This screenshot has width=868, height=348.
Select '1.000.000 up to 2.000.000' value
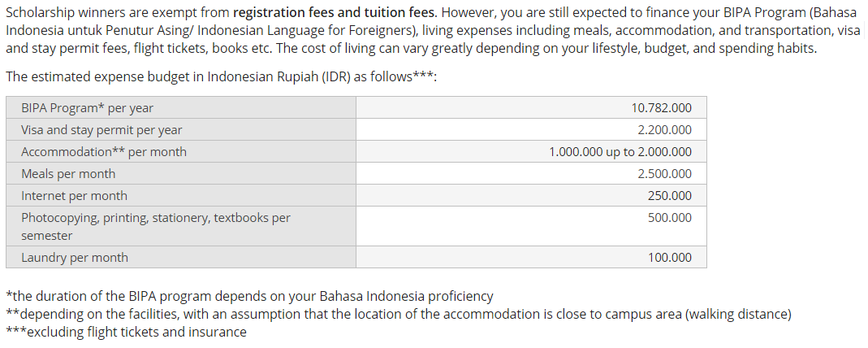[620, 152]
